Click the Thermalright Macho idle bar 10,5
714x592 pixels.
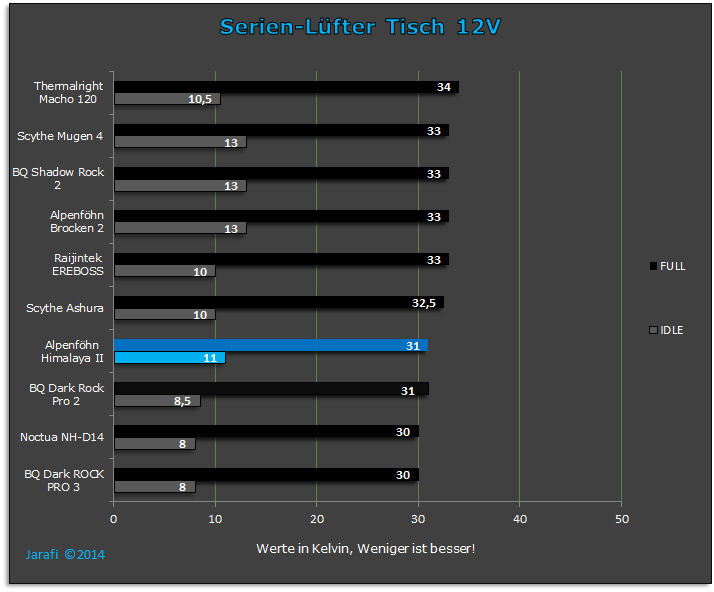pos(167,99)
